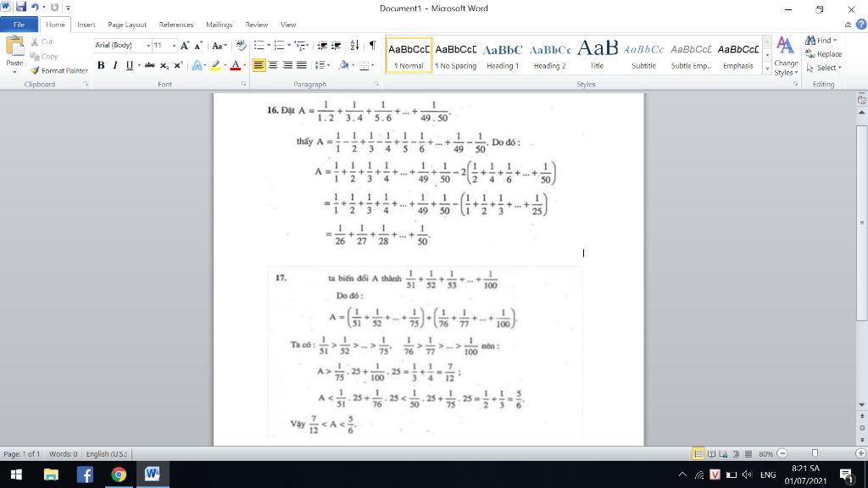Viewport: 868px width, 488px height.
Task: Open the font size dropdown
Action: click(174, 46)
